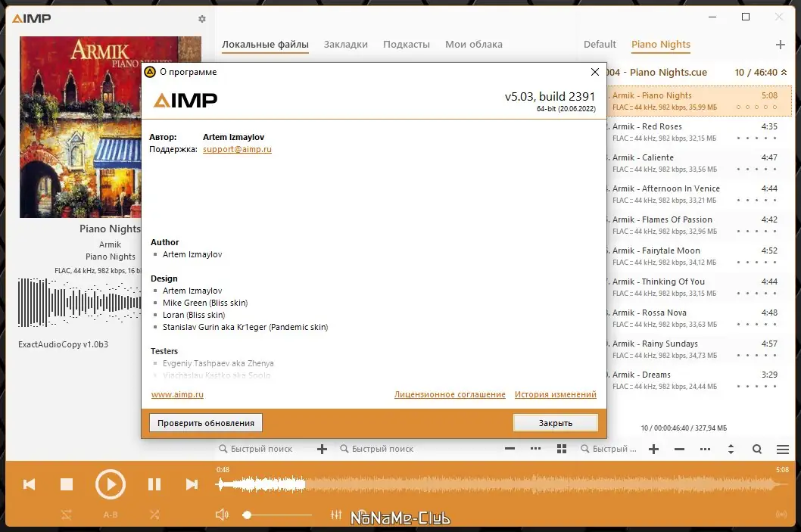Image resolution: width=801 pixels, height=532 pixels.
Task: Click plus icon beside the file tree quick search
Action: pos(322,450)
